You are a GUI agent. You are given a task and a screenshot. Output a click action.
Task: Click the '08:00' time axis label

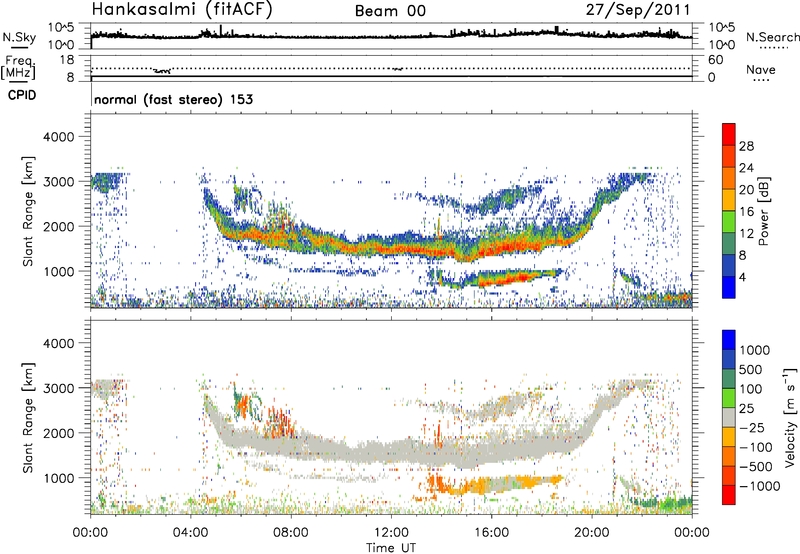tap(291, 533)
